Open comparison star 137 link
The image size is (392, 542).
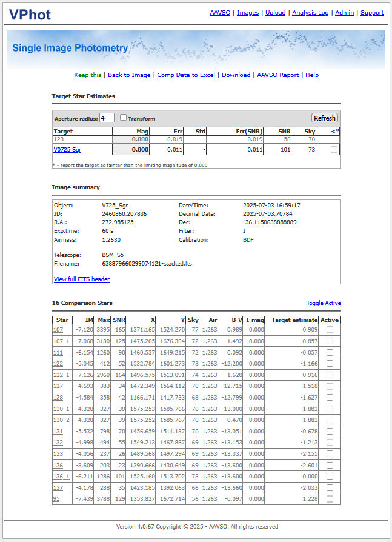click(x=58, y=487)
